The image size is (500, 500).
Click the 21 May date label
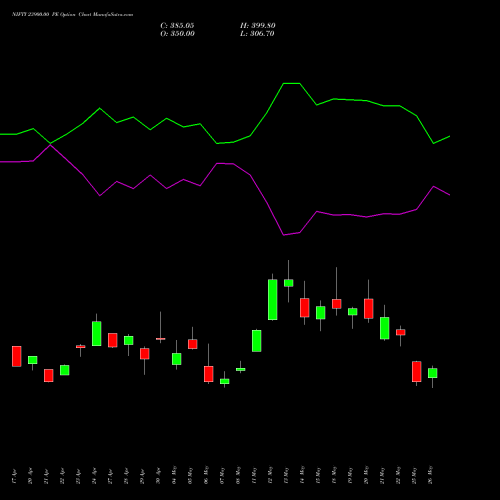382,475
